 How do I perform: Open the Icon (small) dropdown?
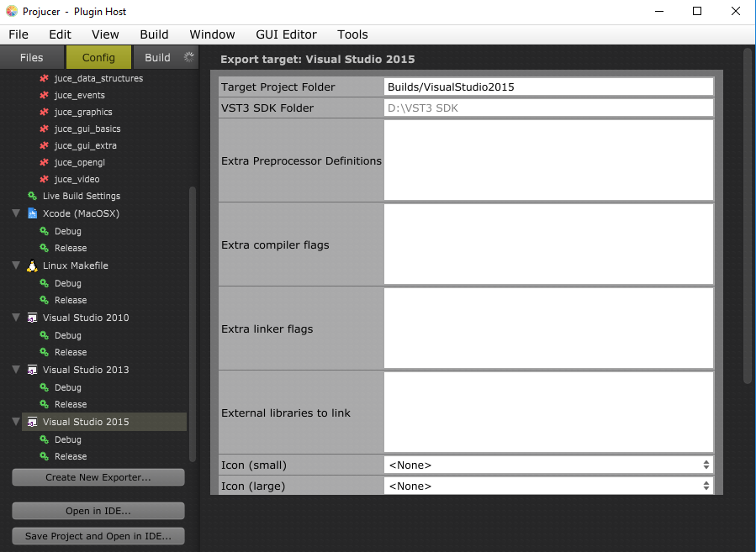(x=548, y=465)
